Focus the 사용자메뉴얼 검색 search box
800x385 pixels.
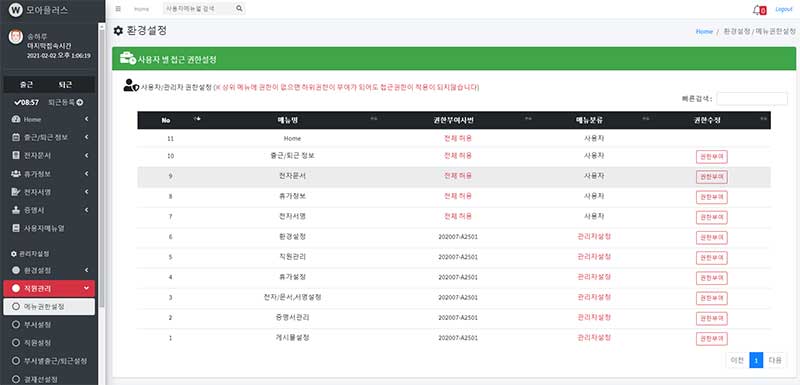tap(198, 9)
